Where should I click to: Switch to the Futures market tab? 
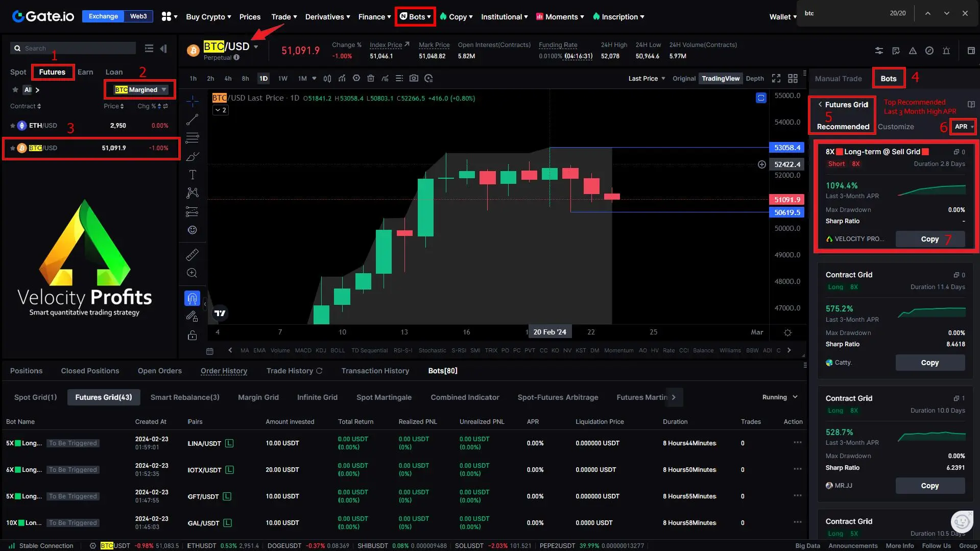point(52,72)
